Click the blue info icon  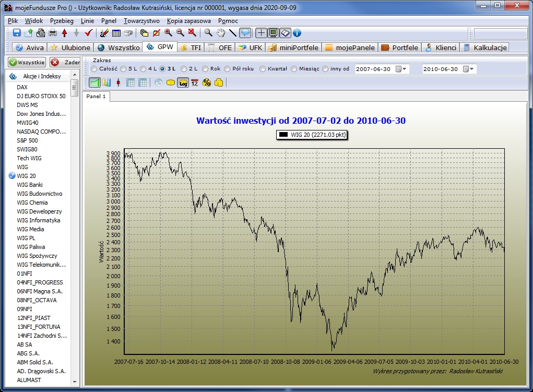(298, 33)
